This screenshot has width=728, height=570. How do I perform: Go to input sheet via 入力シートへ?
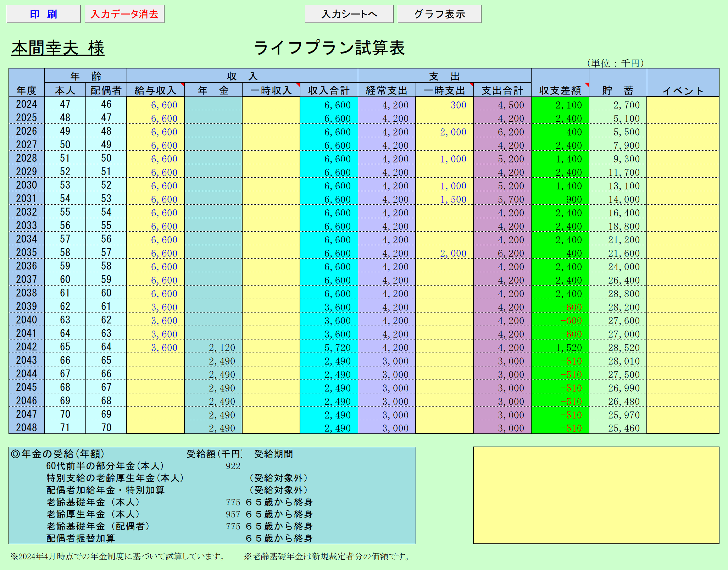349,14
